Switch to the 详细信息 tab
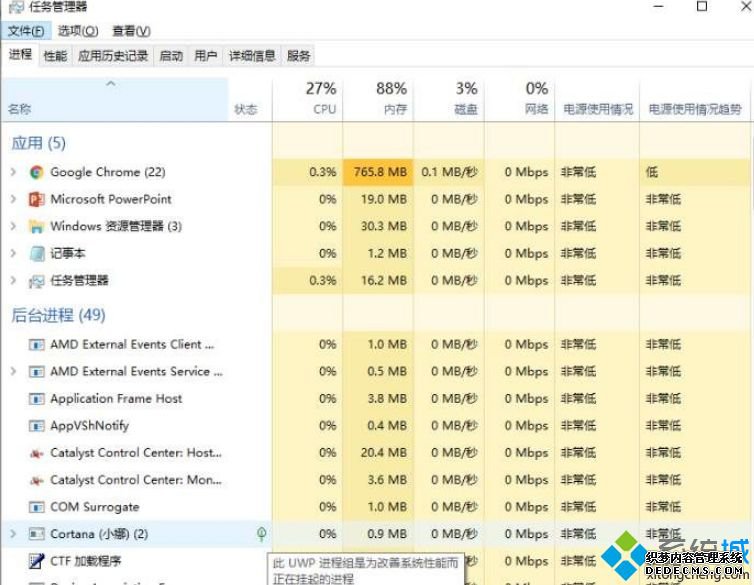 [x=252, y=56]
